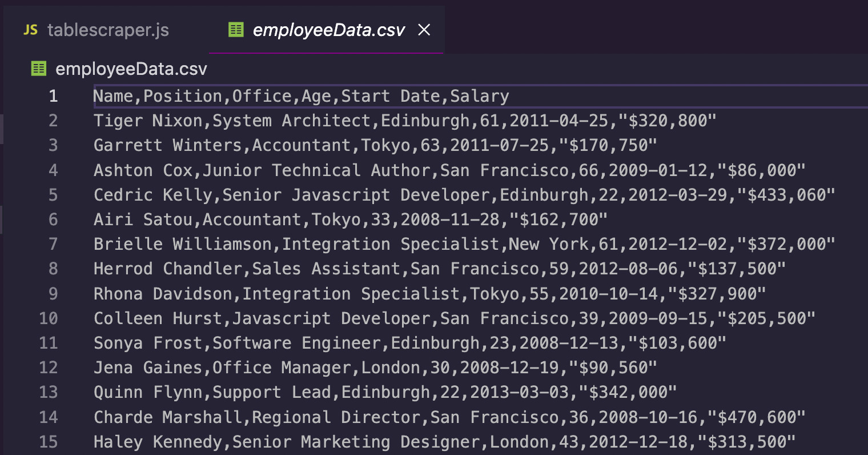Screen dimensions: 868x455
Task: Click "Rhona Davidson" on line 9
Action: tap(163, 294)
